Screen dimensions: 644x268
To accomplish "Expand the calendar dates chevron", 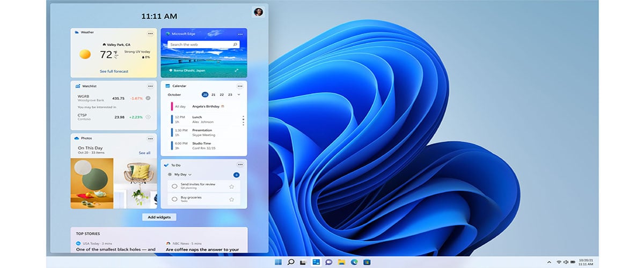I will 239,94.
